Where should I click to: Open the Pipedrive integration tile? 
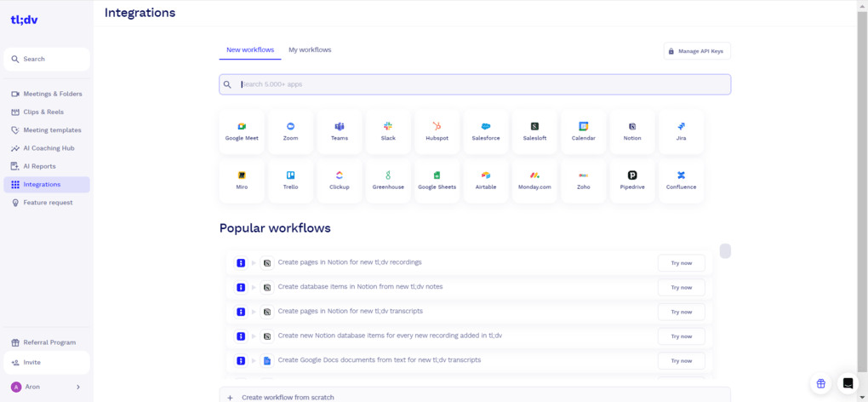click(632, 181)
